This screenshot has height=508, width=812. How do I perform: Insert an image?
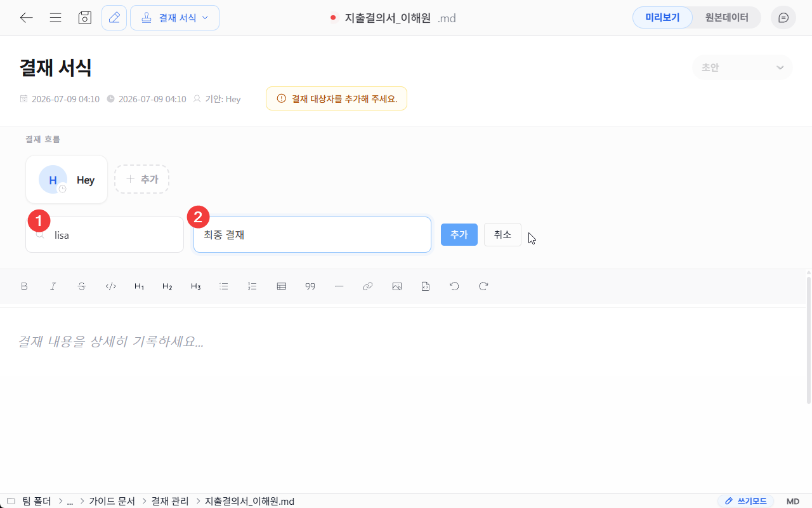[397, 286]
